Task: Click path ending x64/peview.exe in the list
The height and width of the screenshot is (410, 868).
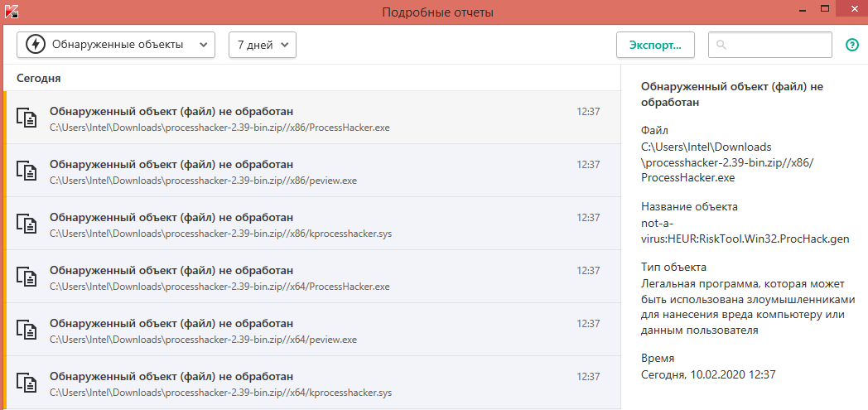Action: coord(203,339)
